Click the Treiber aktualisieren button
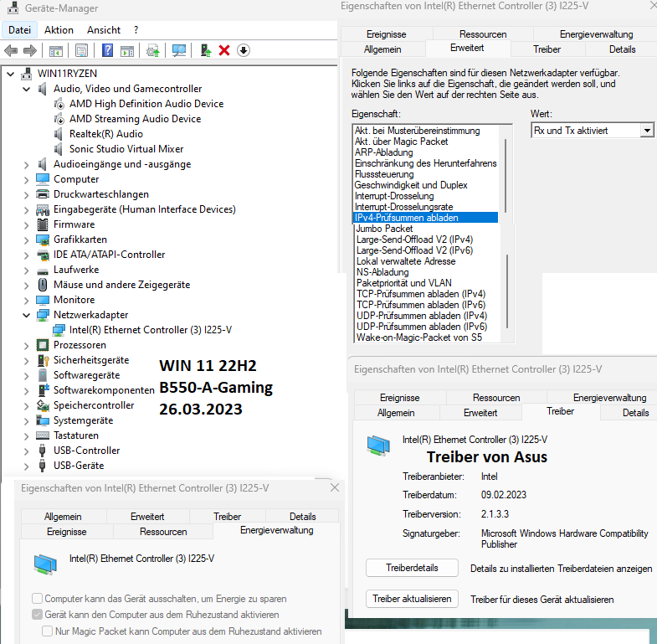Viewport: 657px width, 644px height. 412,599
